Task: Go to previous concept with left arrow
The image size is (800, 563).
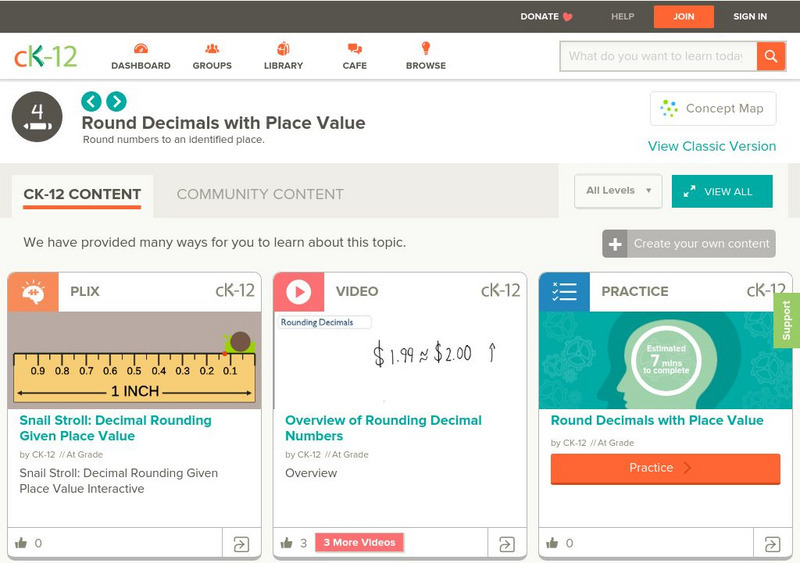Action: click(91, 102)
